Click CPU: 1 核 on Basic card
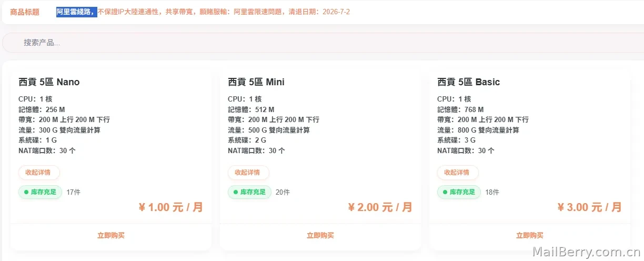This screenshot has width=644, height=261. coord(454,99)
